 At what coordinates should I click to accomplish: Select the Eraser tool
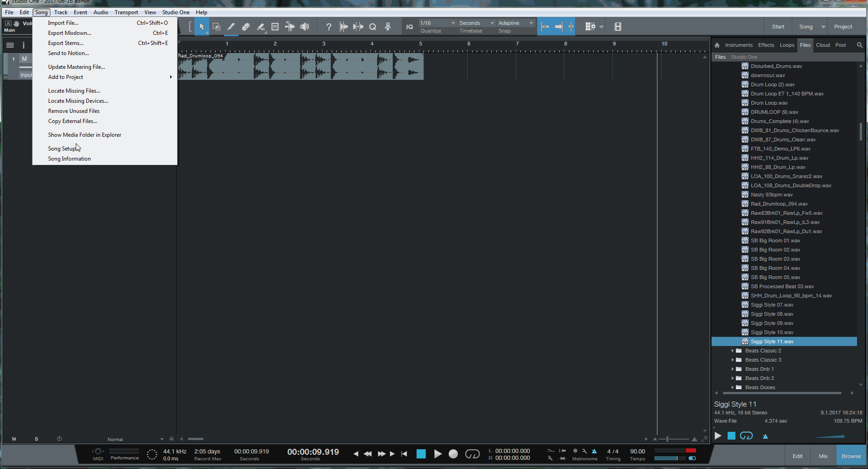pyautogui.click(x=246, y=27)
